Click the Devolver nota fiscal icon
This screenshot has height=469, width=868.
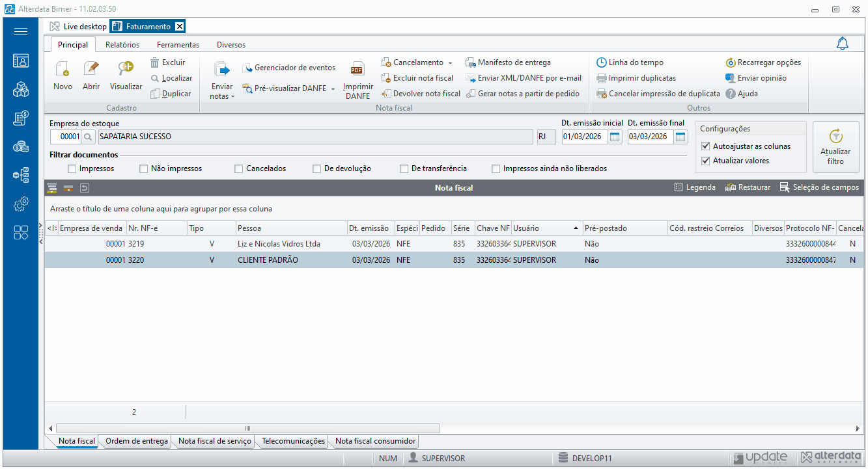click(386, 94)
